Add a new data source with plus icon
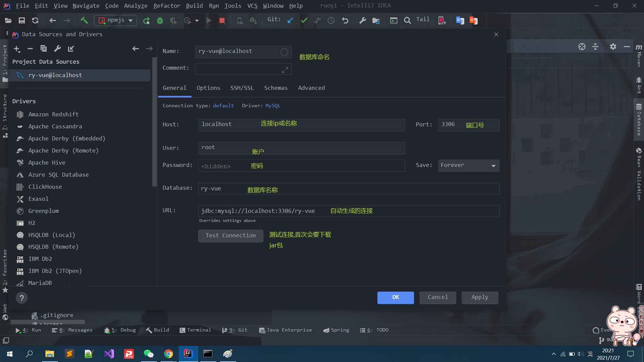This screenshot has width=644, height=362. [17, 49]
